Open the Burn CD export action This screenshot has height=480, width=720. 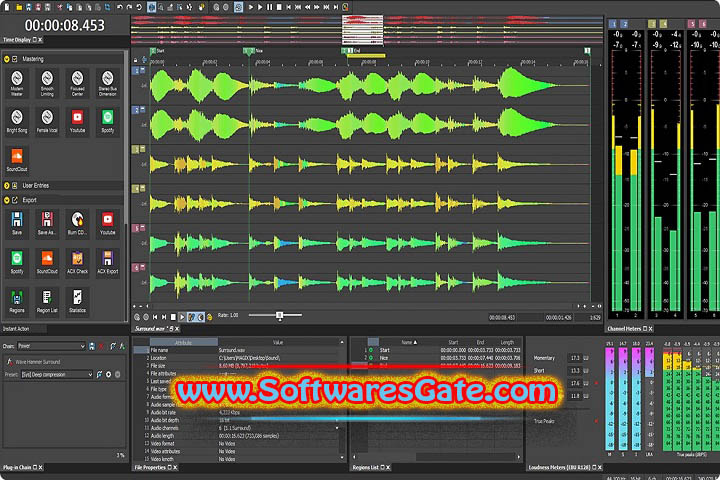point(77,224)
